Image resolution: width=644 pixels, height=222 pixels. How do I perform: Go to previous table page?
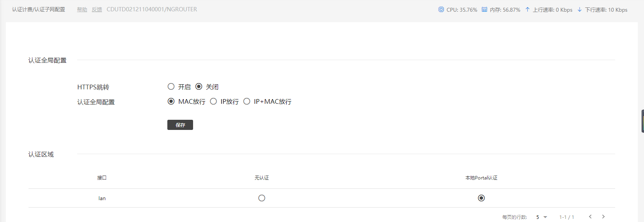click(x=590, y=217)
